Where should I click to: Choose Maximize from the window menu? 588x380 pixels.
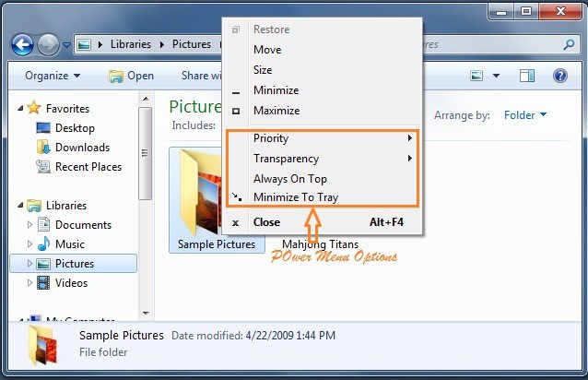coord(322,111)
